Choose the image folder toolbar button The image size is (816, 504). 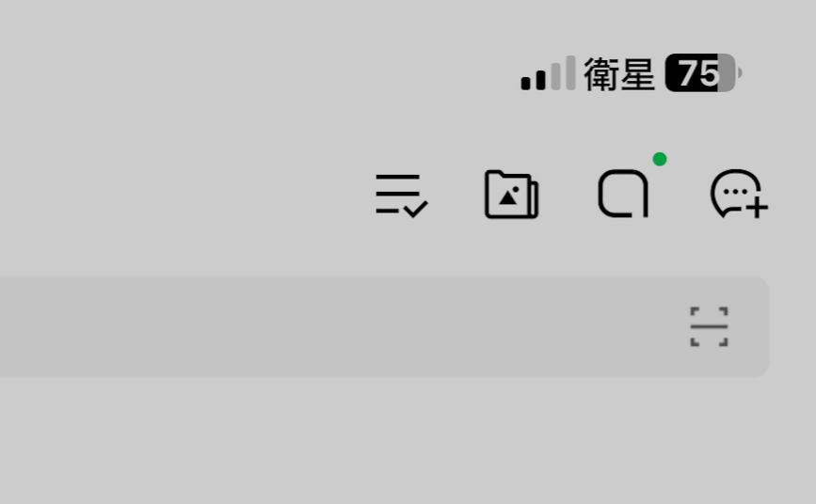[512, 195]
